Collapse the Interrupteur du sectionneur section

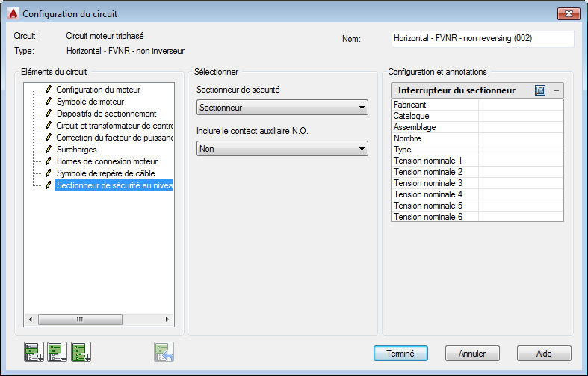coord(556,90)
